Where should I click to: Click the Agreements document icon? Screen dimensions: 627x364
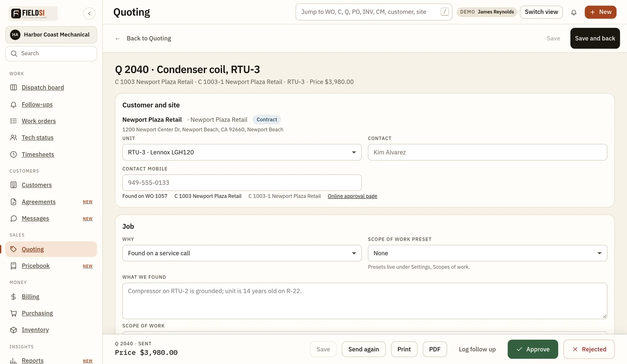point(13,202)
